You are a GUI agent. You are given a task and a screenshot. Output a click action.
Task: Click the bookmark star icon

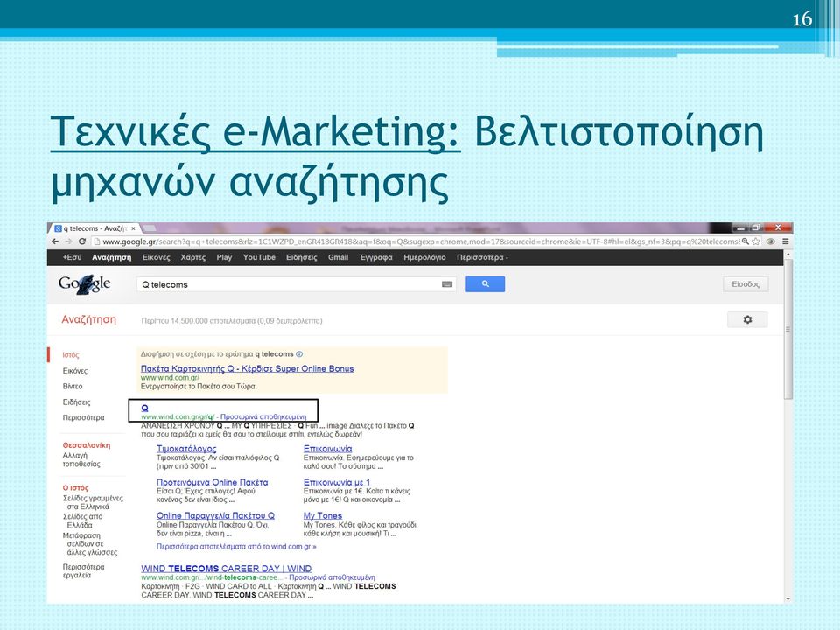[755, 241]
